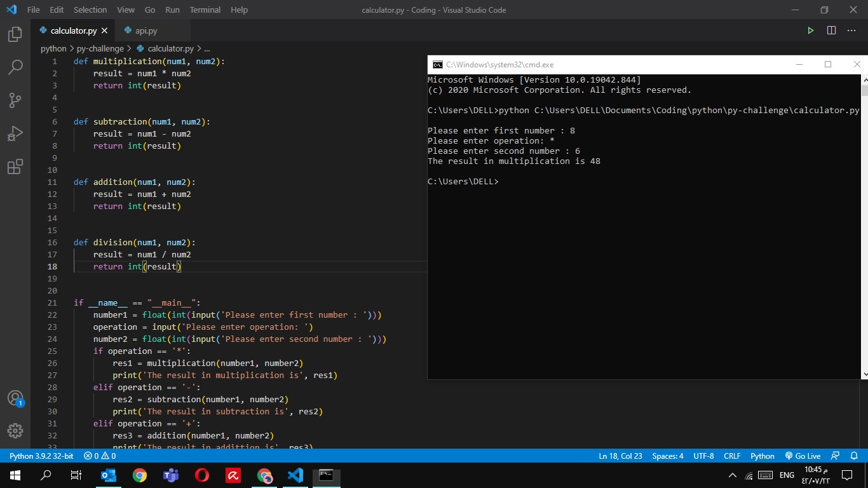Open the feedback icon in status bar
The image size is (868, 488).
[x=836, y=456]
